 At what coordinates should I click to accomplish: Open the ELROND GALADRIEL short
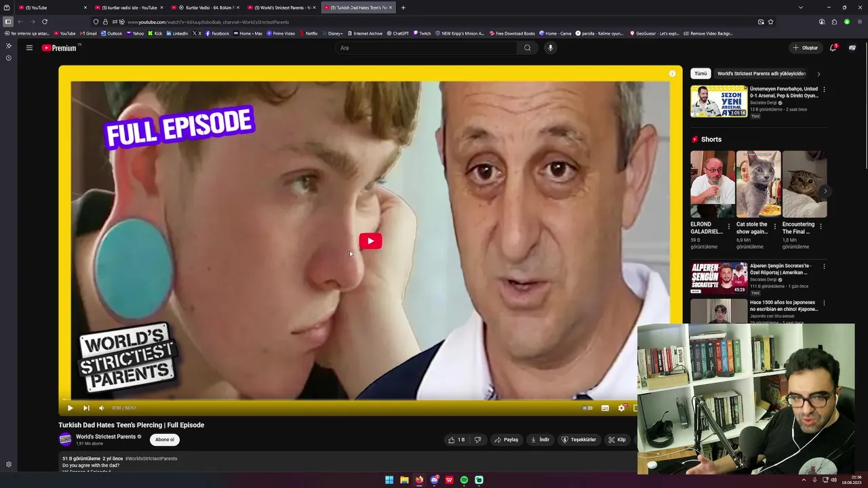[x=713, y=184]
